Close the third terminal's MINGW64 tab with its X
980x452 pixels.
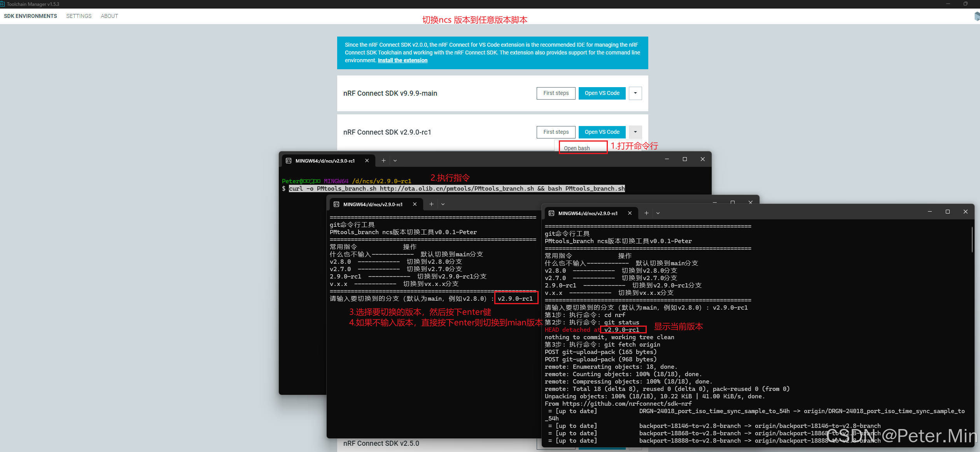tap(630, 213)
